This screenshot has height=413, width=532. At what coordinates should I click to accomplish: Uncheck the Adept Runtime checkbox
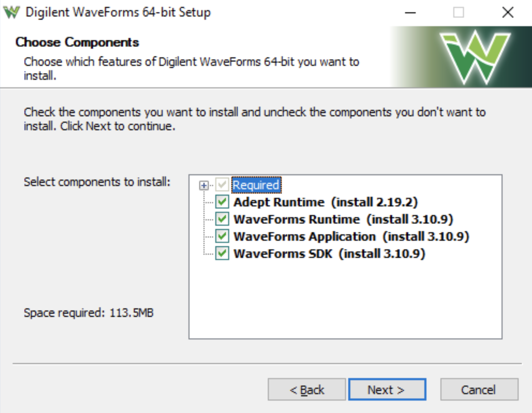click(222, 202)
